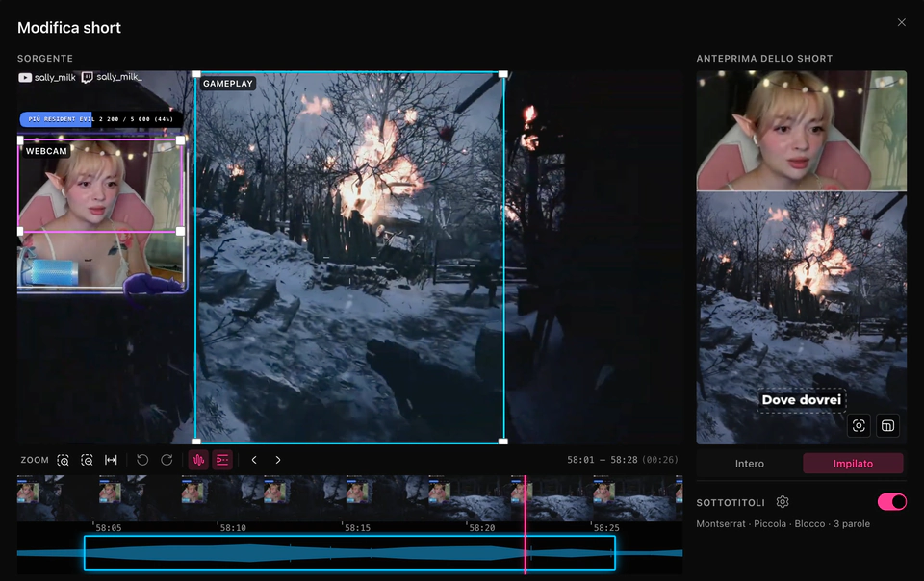Click the ZOOM label
Screen dimensions: 924x581
pos(35,460)
